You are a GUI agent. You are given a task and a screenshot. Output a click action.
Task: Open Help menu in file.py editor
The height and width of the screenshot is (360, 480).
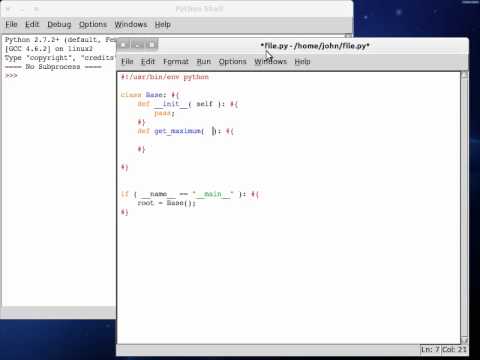[x=302, y=61]
